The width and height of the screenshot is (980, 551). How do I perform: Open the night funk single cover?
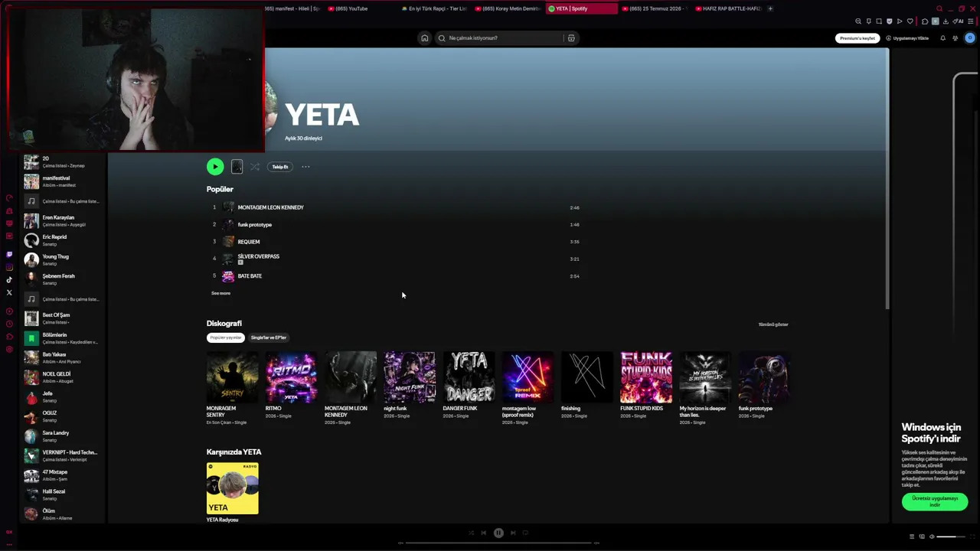coord(410,377)
